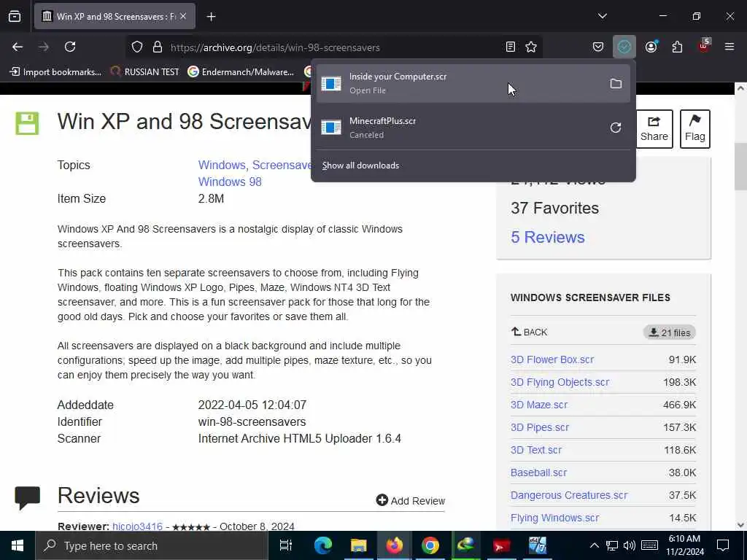
Task: Open the 5 Reviews link
Action: [x=547, y=237]
